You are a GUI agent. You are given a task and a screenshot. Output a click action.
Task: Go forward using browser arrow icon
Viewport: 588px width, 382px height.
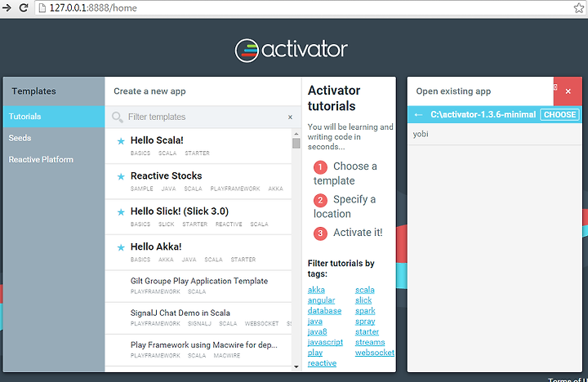click(6, 7)
